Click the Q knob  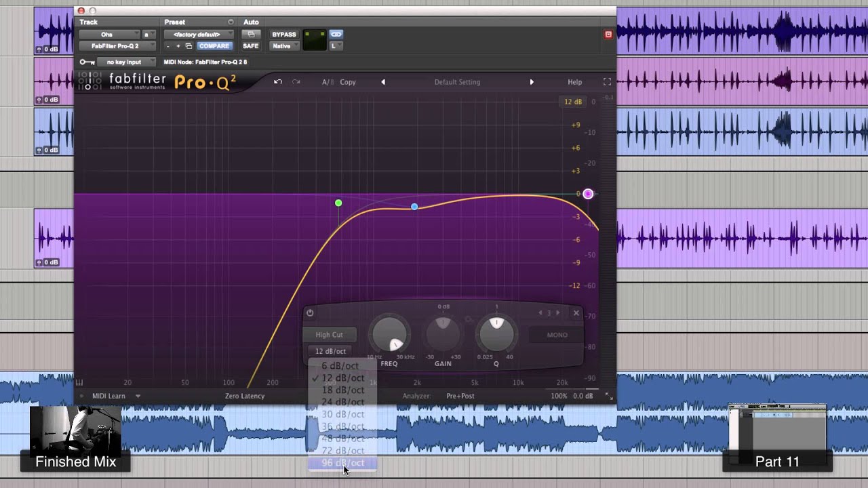(496, 333)
